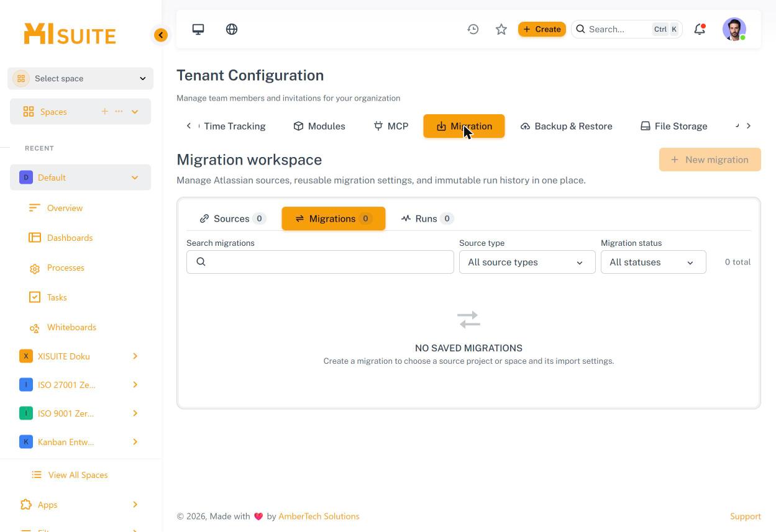The width and height of the screenshot is (776, 532).
Task: Open the All statuses dropdown
Action: [x=653, y=262]
